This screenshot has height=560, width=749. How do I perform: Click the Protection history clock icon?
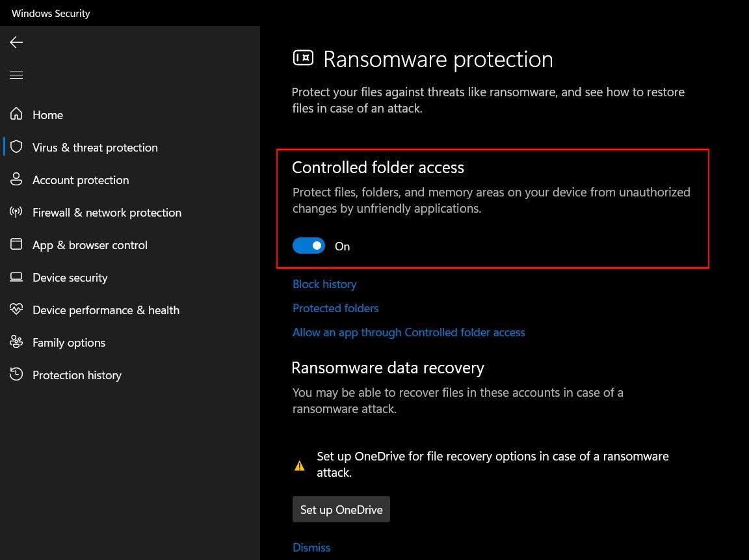click(16, 375)
